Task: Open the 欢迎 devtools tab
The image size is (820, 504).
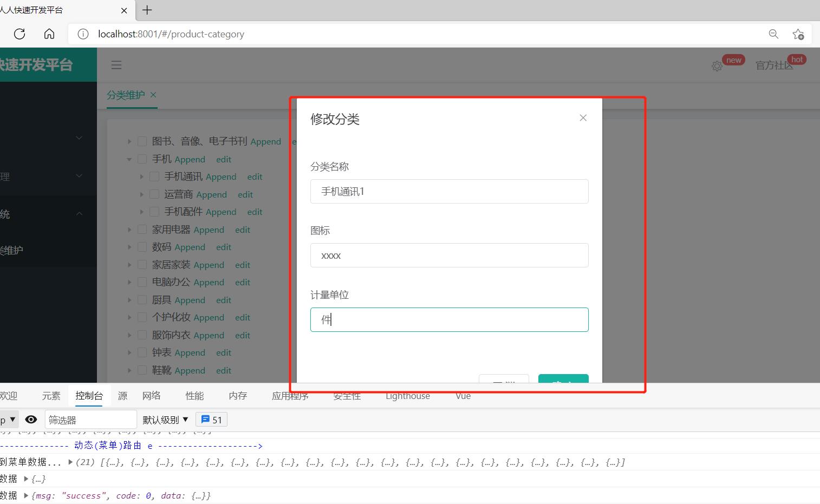Action: pyautogui.click(x=9, y=396)
